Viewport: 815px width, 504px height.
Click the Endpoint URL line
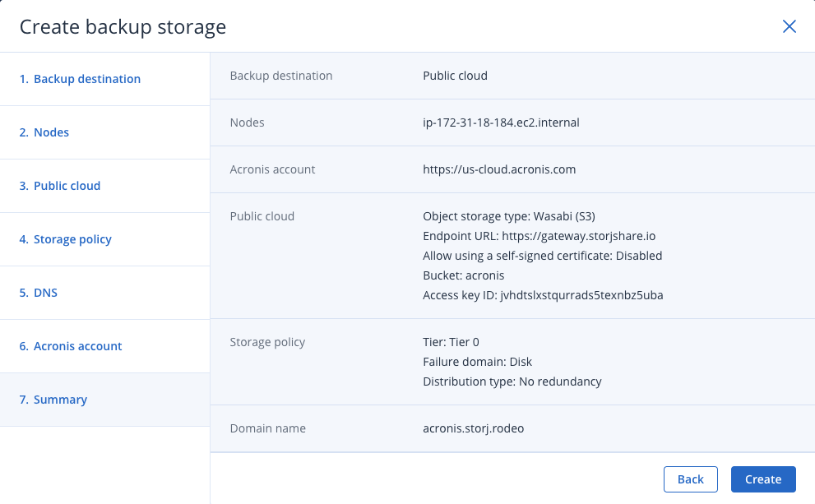click(x=539, y=236)
